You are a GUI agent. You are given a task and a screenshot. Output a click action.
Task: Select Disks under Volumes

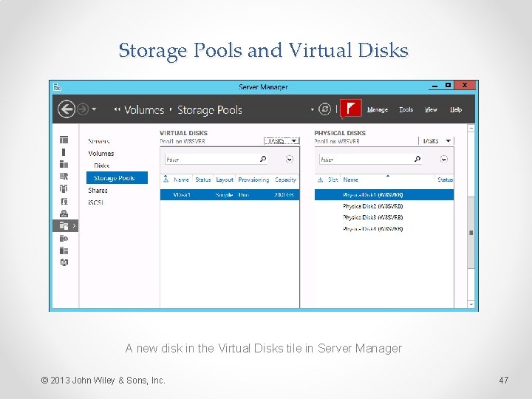101,166
